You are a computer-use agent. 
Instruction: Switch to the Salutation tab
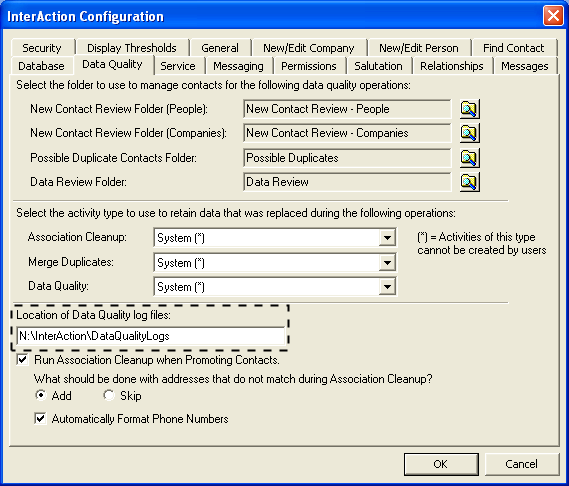click(378, 66)
